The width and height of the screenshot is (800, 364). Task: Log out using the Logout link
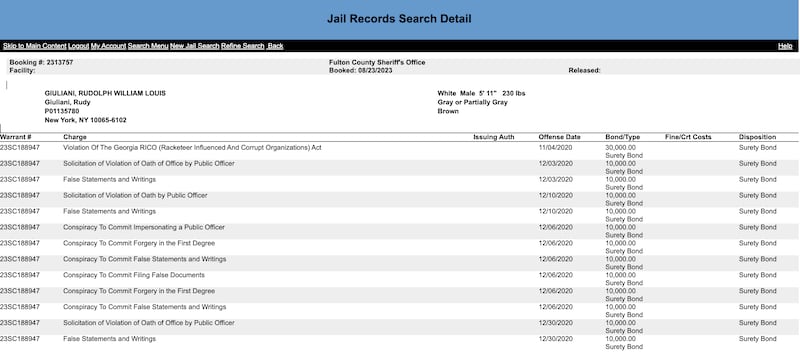(79, 46)
